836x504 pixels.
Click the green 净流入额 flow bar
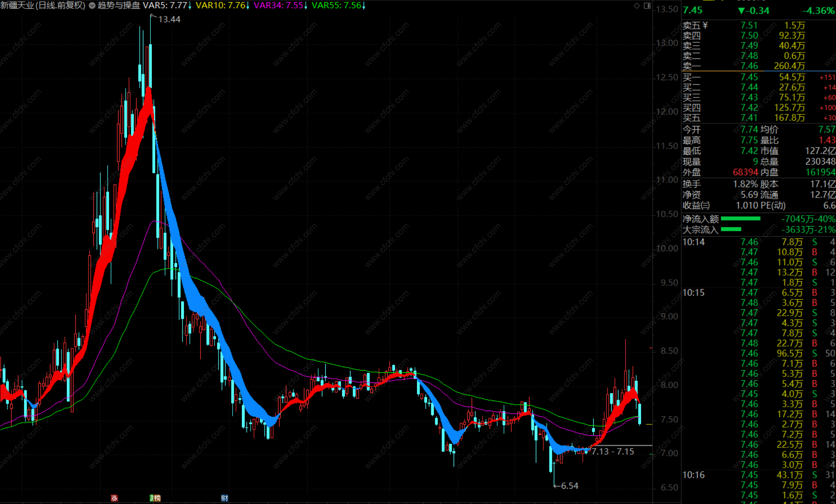740,219
